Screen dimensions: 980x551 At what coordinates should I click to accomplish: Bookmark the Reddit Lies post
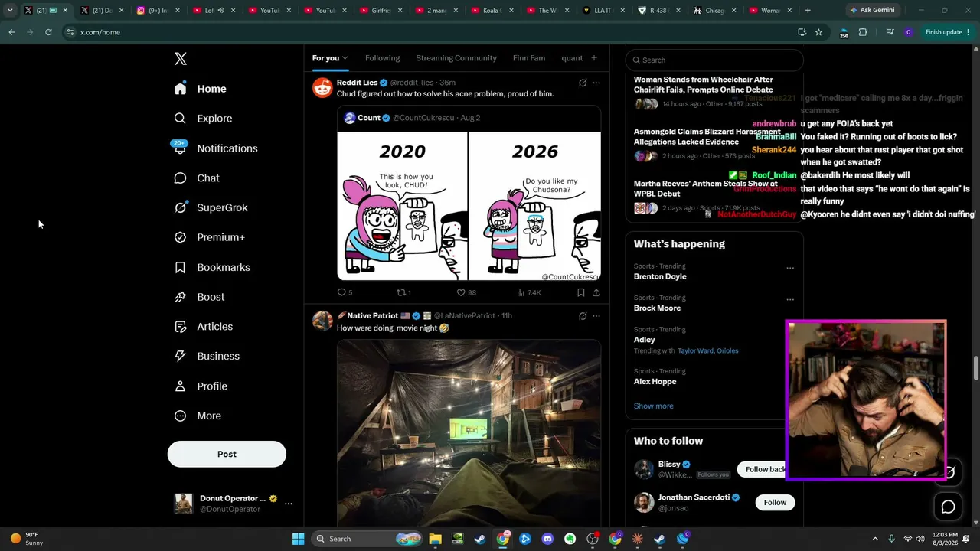[581, 292]
